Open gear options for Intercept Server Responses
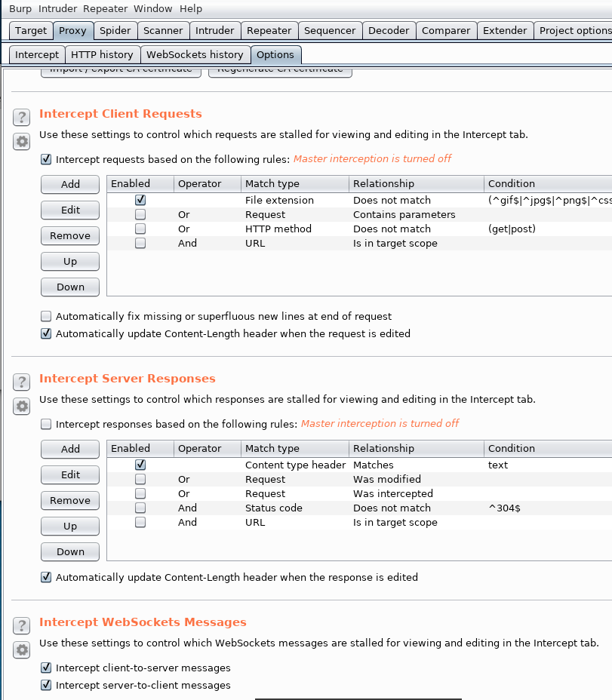This screenshot has width=612, height=700. [x=21, y=407]
